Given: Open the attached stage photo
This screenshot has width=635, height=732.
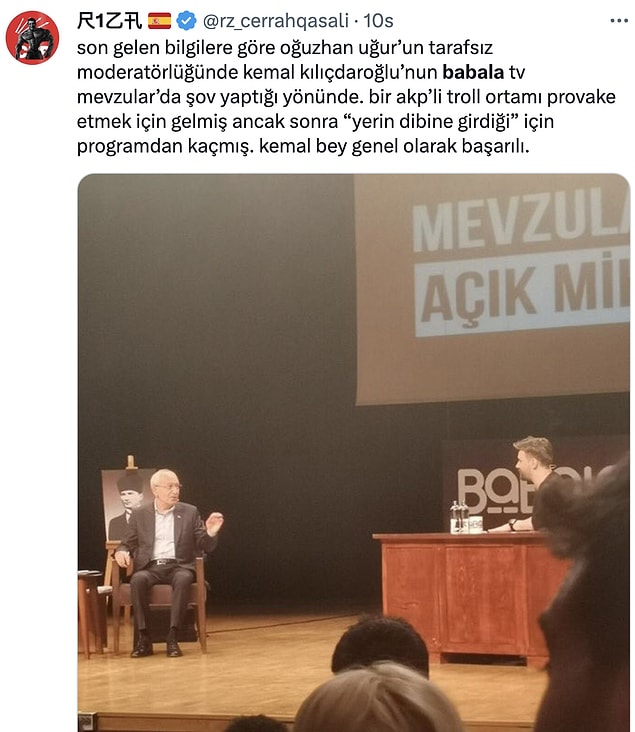Looking at the screenshot, I should coord(353,452).
